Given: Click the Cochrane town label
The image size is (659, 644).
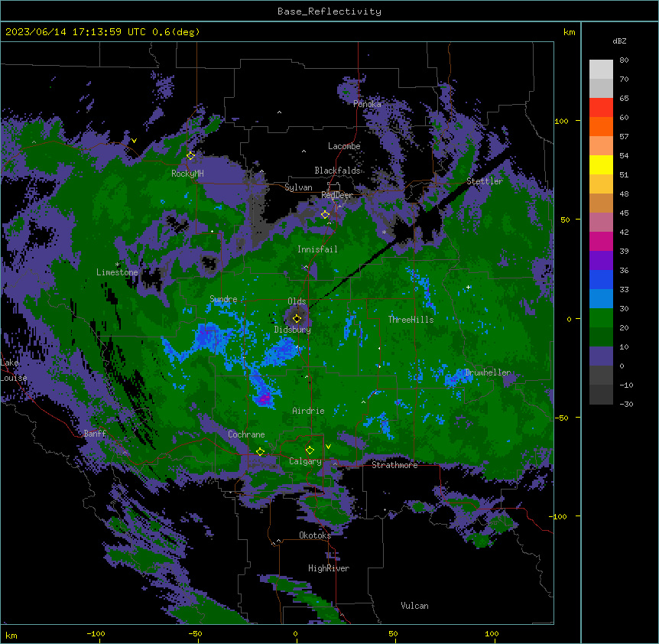Looking at the screenshot, I should pos(246,434).
